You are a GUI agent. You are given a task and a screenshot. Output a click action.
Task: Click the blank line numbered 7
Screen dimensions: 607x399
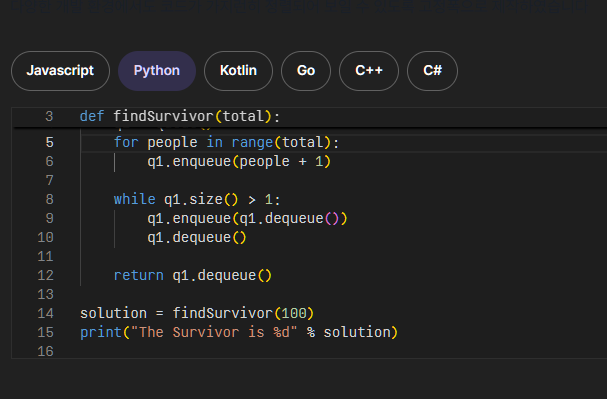50,180
